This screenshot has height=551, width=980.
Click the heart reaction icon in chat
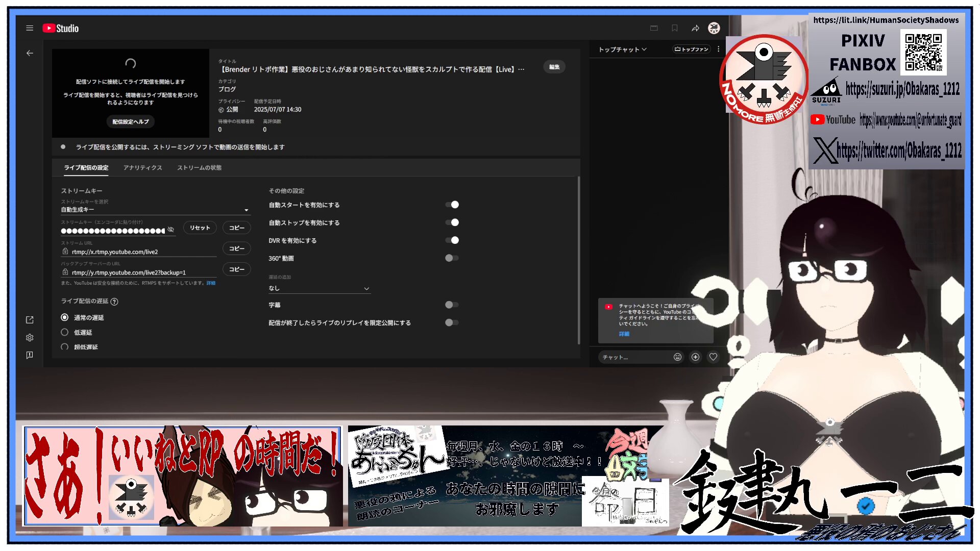click(713, 357)
